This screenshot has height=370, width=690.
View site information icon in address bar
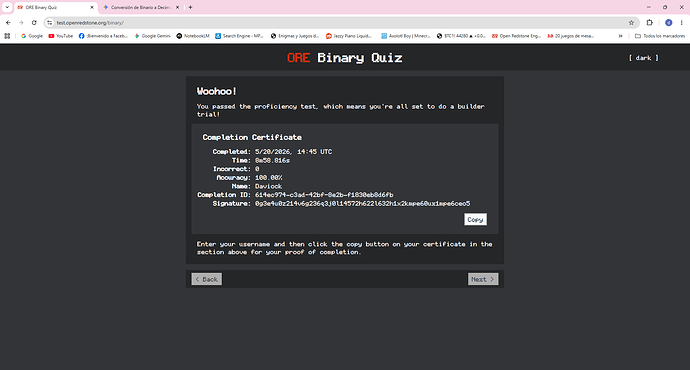coord(50,22)
